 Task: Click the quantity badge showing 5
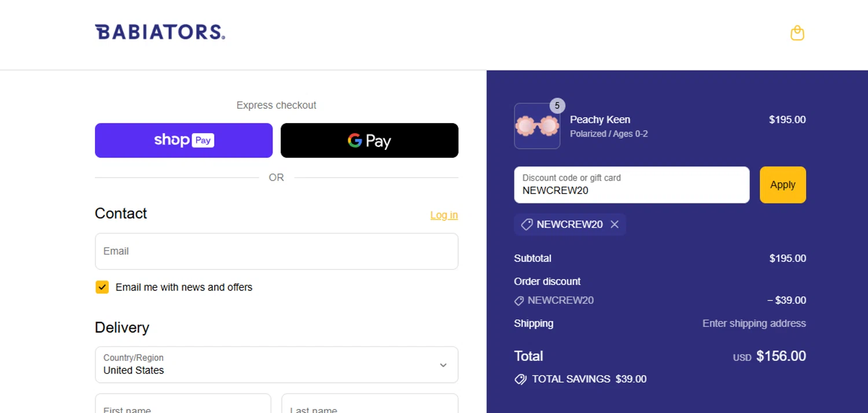[x=557, y=105]
